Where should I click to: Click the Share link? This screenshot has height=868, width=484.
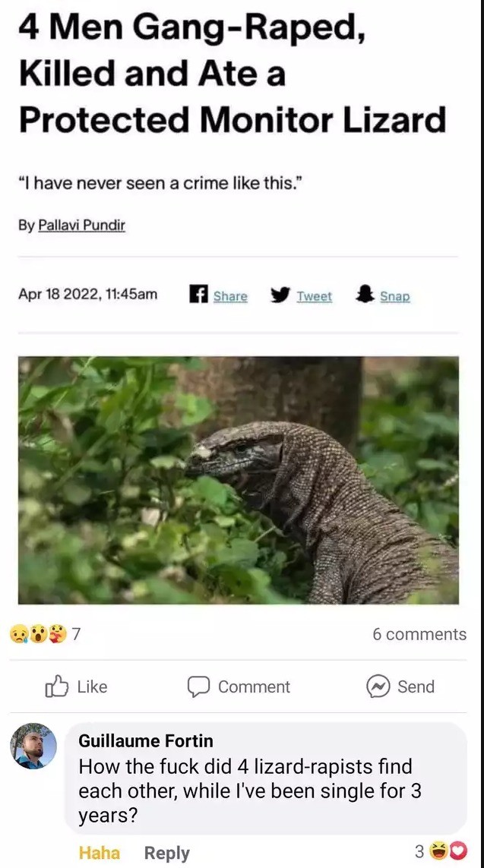230,296
